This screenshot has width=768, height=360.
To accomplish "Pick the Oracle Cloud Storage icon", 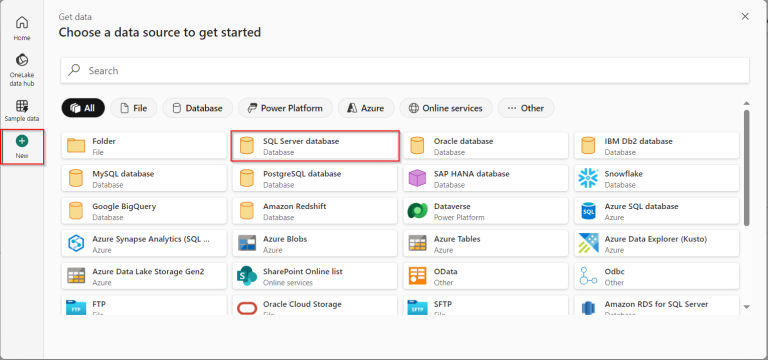I will 247,309.
